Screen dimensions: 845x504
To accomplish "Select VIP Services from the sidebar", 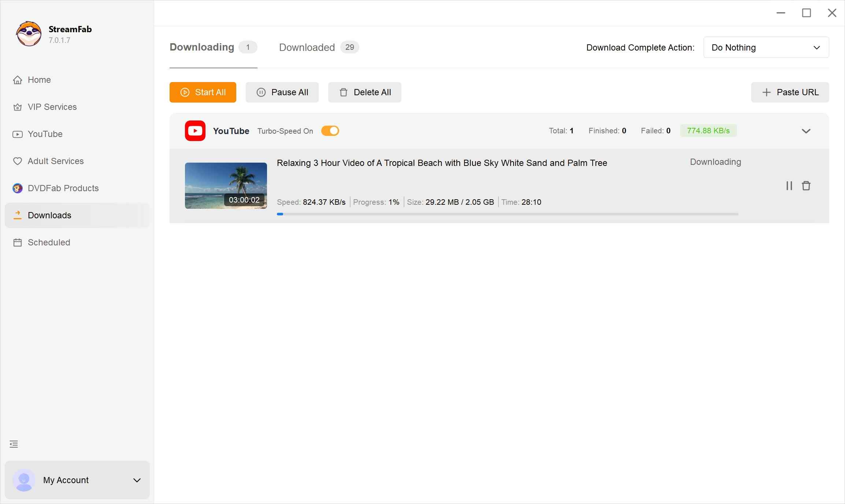I will point(52,107).
